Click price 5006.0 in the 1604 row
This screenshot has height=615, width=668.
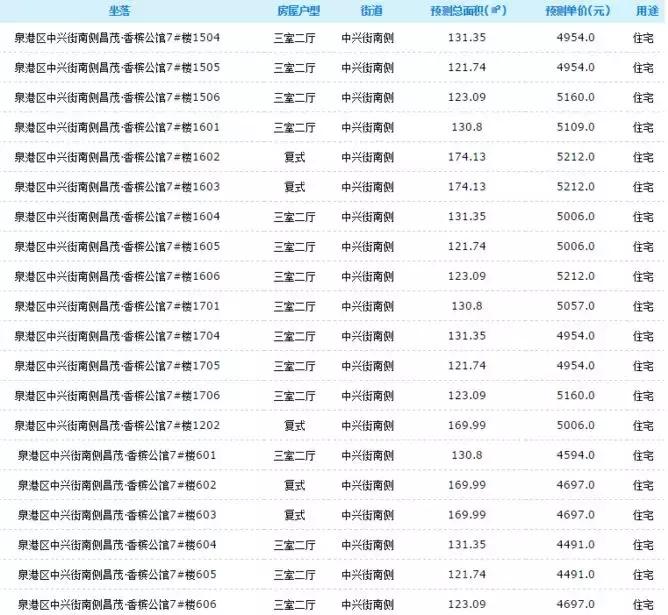(576, 216)
